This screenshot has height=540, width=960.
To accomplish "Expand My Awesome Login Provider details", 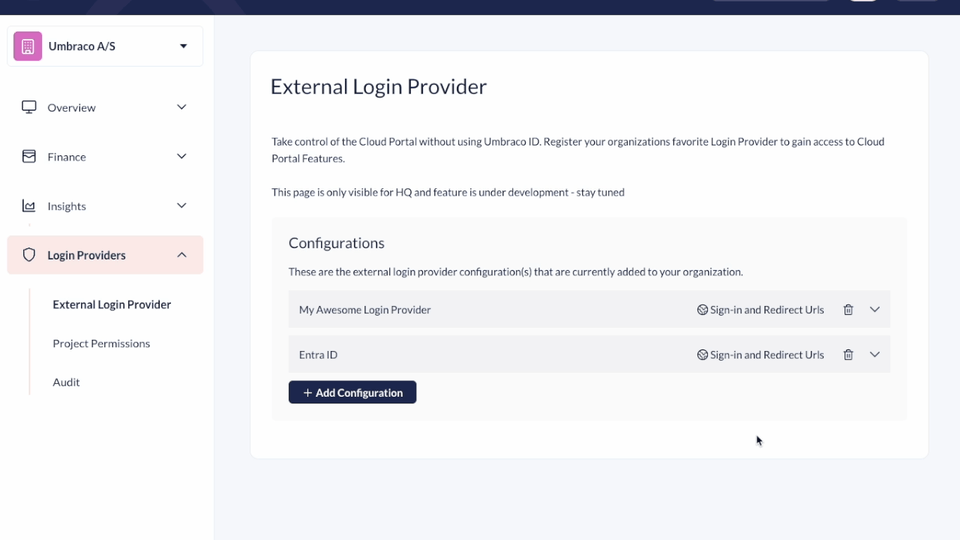I will pyautogui.click(x=875, y=310).
